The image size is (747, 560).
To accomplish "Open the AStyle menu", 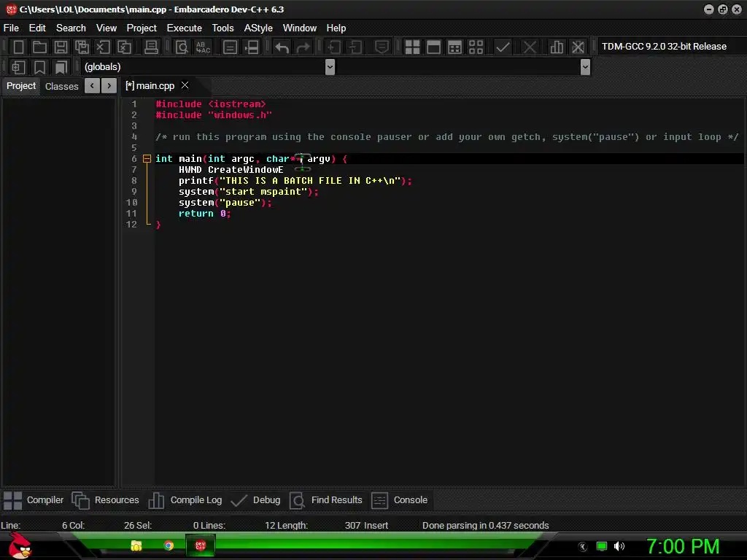I will click(x=258, y=28).
